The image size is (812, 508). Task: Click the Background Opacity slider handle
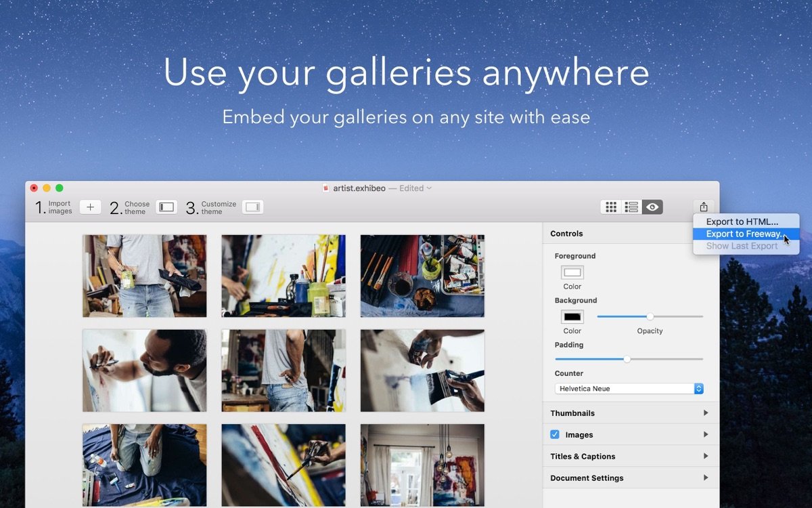(x=650, y=316)
